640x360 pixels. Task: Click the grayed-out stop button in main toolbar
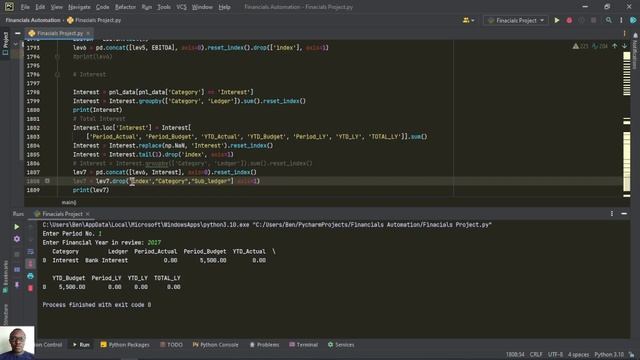point(593,20)
